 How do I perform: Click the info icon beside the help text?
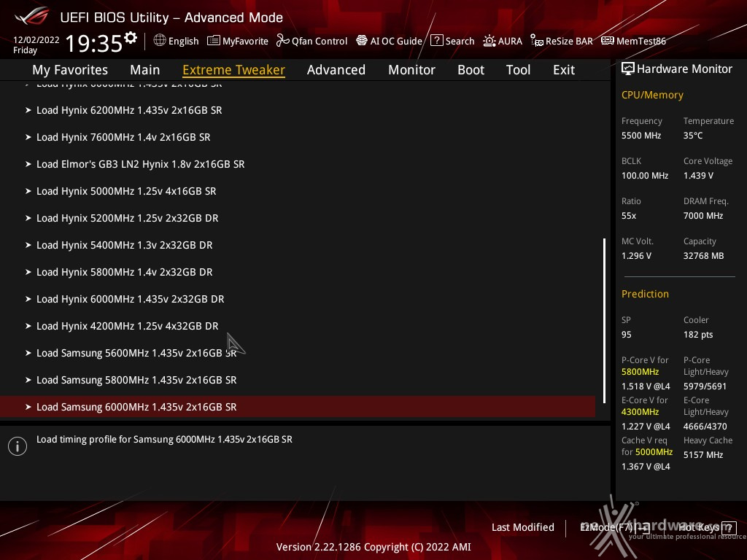point(18,446)
